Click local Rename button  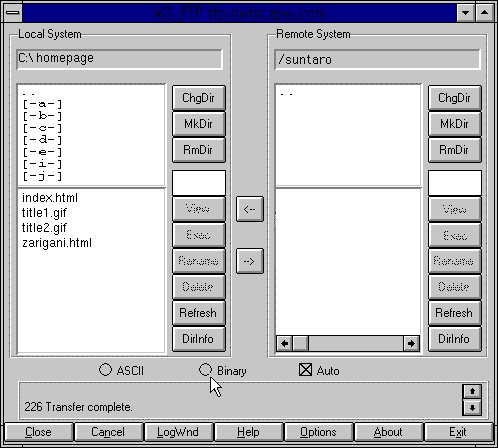click(x=199, y=261)
